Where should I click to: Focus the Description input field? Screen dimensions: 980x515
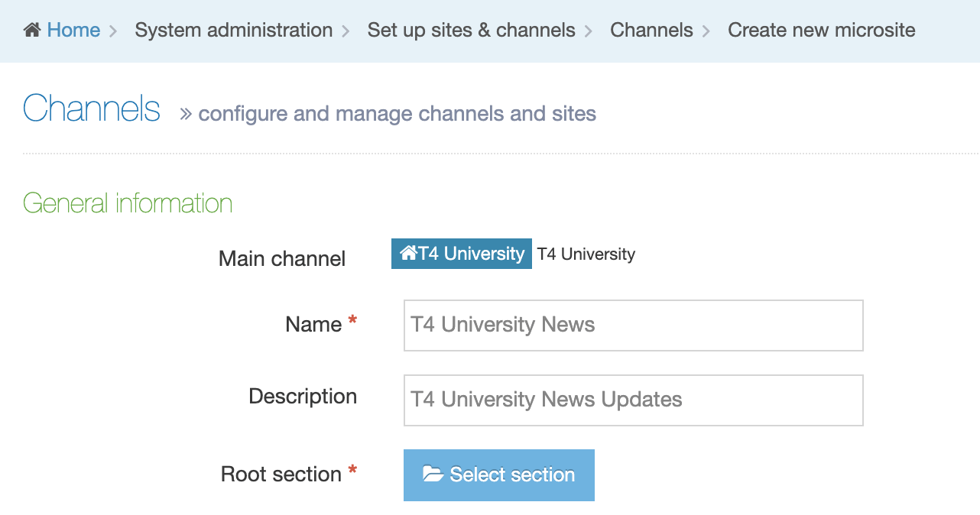click(x=633, y=400)
